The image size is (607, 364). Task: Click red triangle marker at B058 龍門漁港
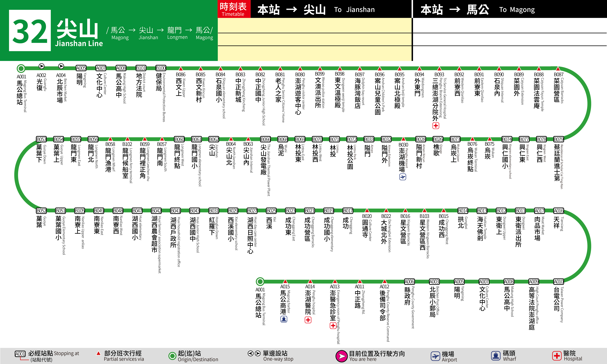(110, 139)
